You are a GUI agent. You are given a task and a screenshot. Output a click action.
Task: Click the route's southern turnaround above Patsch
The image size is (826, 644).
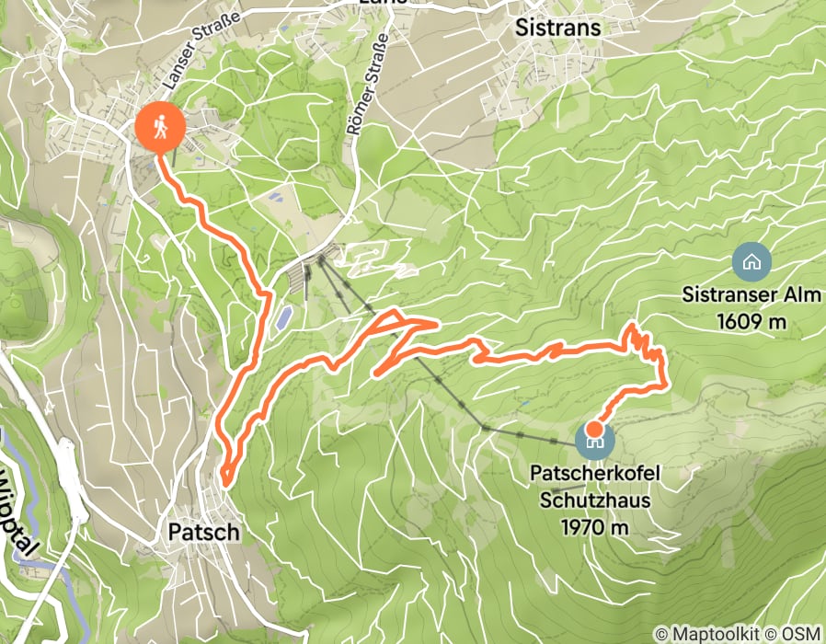point(225,476)
